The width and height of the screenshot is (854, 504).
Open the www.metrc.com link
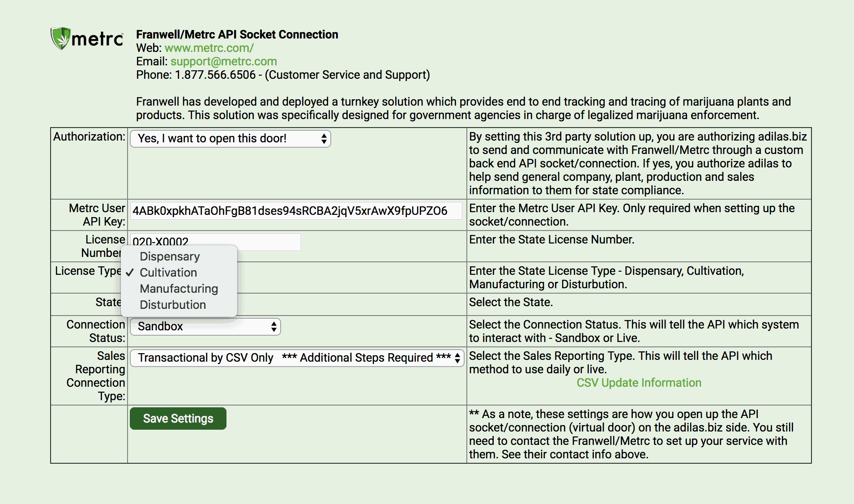point(209,48)
